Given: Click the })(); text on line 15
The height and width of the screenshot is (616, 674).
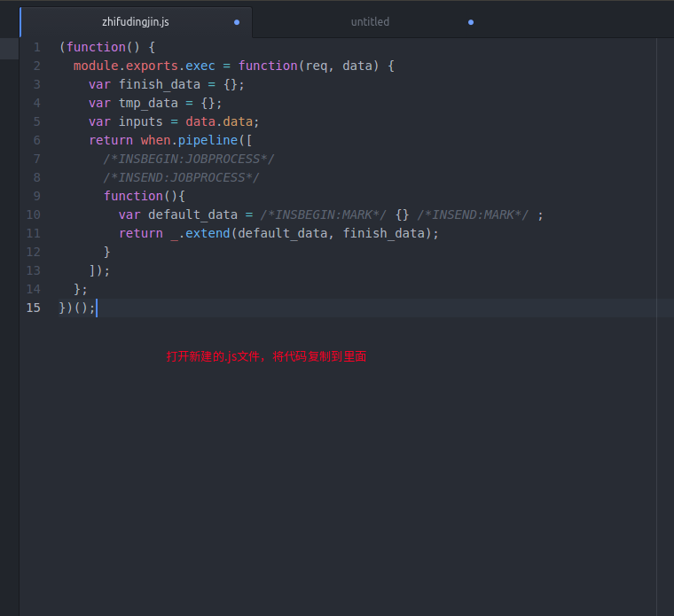Looking at the screenshot, I should [x=77, y=308].
